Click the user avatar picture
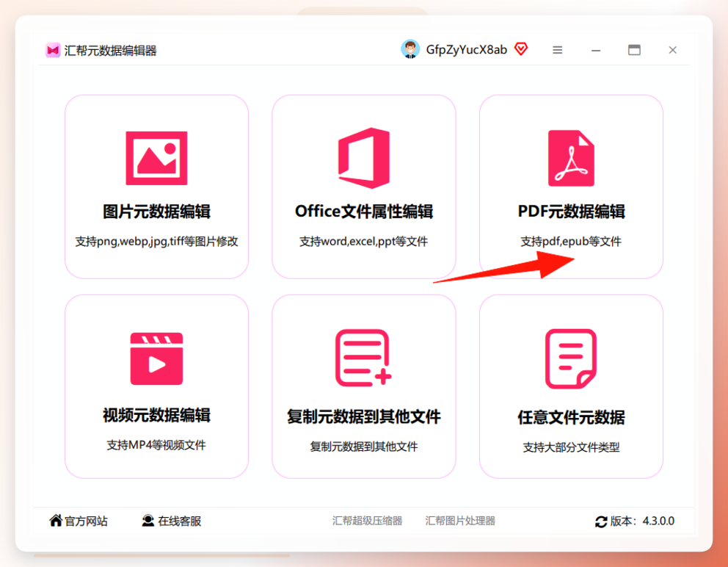Viewport: 728px width, 567px height. 410,49
